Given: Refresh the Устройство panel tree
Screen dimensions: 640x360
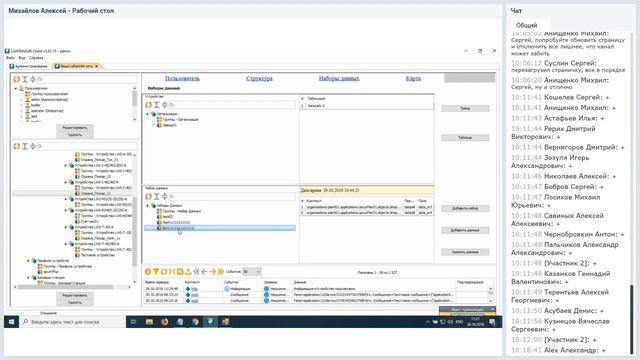Looking at the screenshot, I should click(x=149, y=105).
